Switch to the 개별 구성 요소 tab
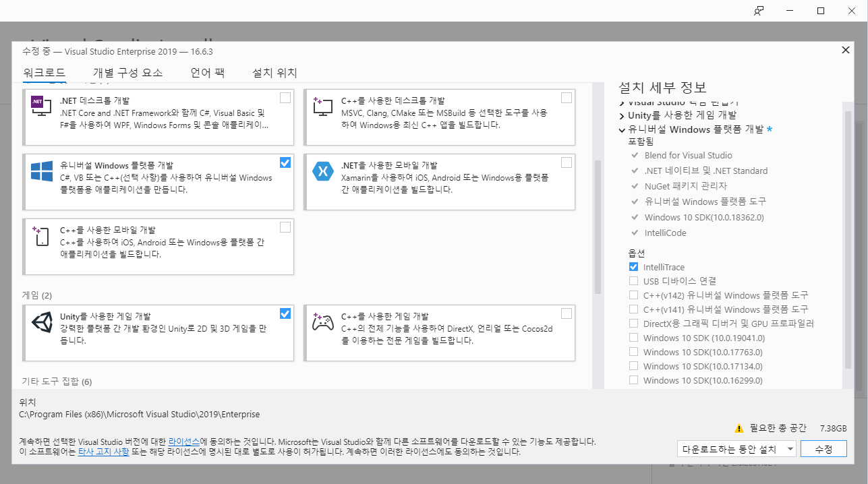This screenshot has height=484, width=868. [x=127, y=73]
